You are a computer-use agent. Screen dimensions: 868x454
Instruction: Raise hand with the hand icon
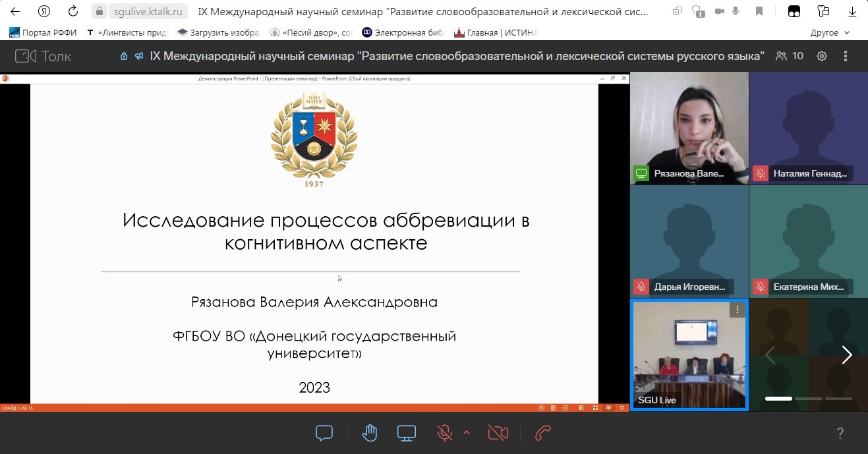[x=370, y=433]
